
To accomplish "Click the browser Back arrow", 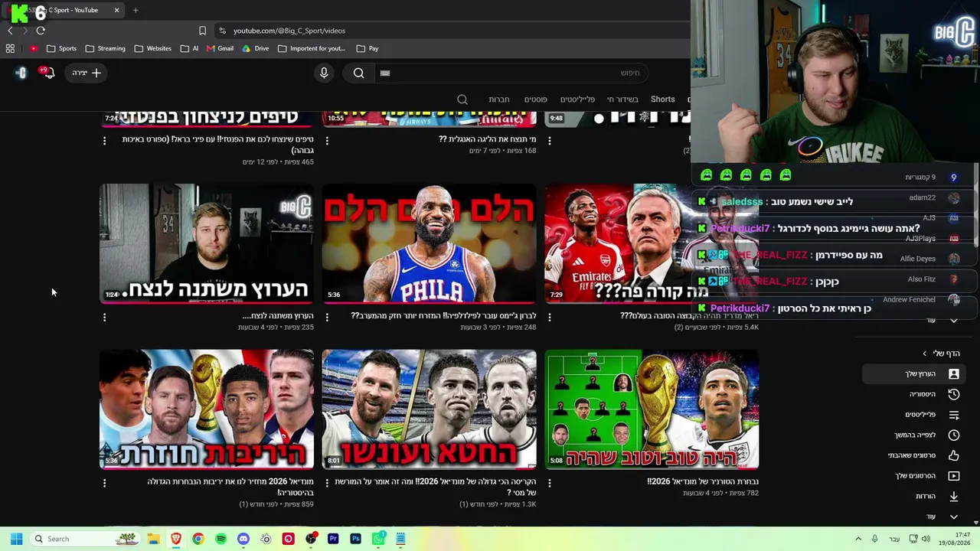I will (x=10, y=31).
